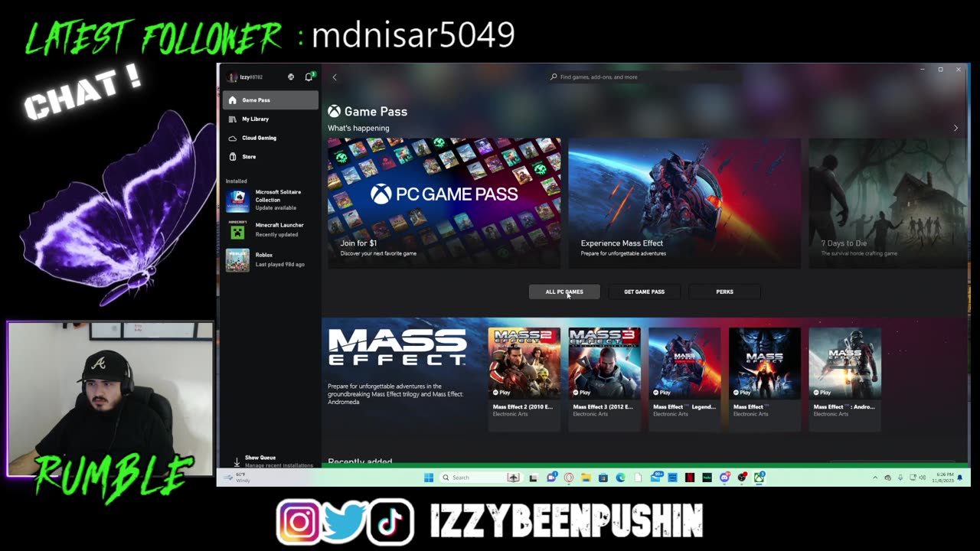Viewport: 980px width, 551px height.
Task: Open the weather widget on the taskbar
Action: [x=238, y=478]
